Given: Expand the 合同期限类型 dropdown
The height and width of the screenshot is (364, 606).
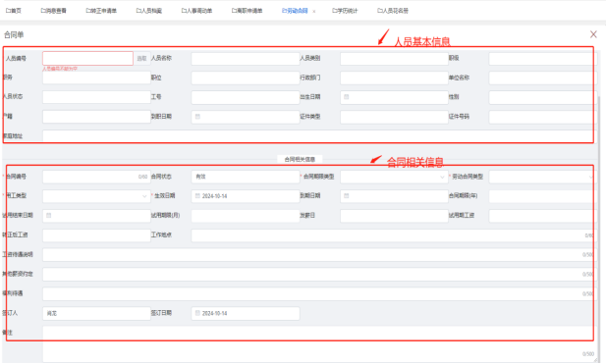Looking at the screenshot, I should [442, 177].
